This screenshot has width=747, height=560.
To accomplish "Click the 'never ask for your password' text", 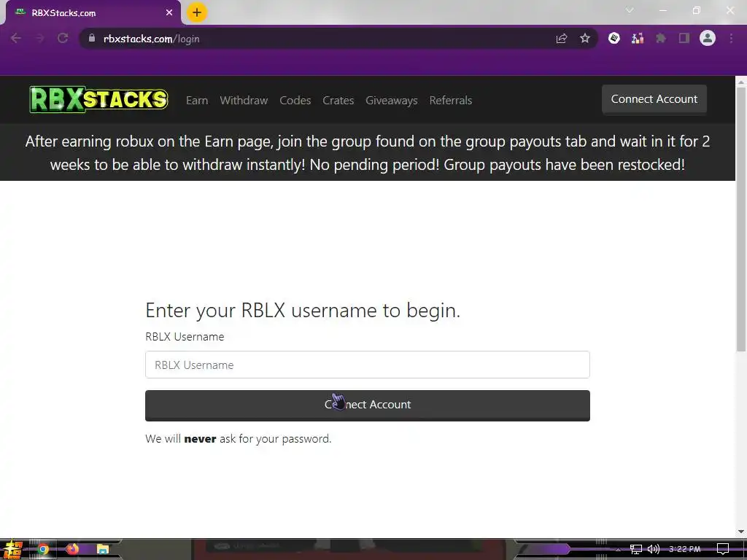I will [x=258, y=438].
